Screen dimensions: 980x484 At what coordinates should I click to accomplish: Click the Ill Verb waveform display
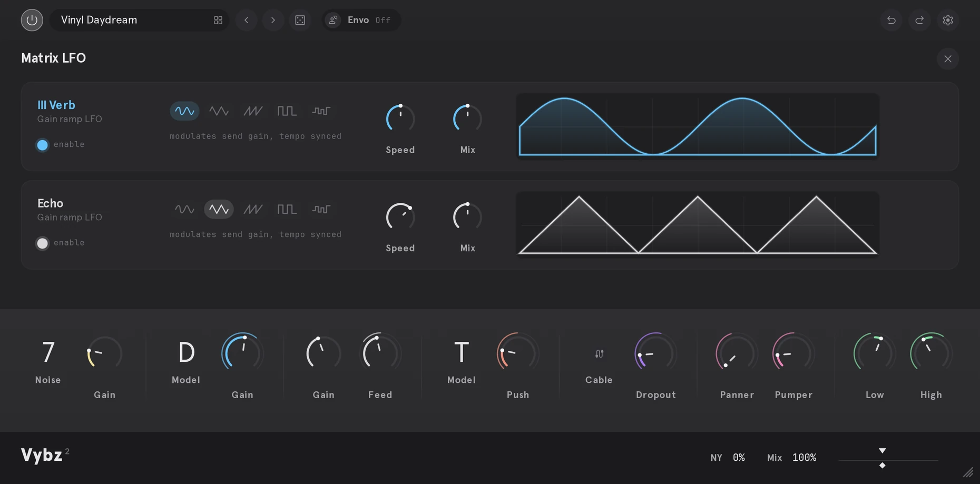[x=698, y=126]
